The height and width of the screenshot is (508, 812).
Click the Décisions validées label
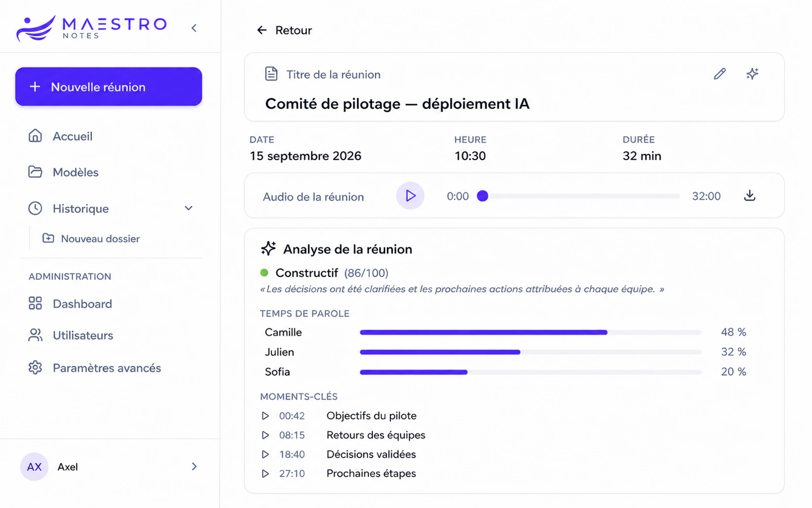tap(371, 454)
